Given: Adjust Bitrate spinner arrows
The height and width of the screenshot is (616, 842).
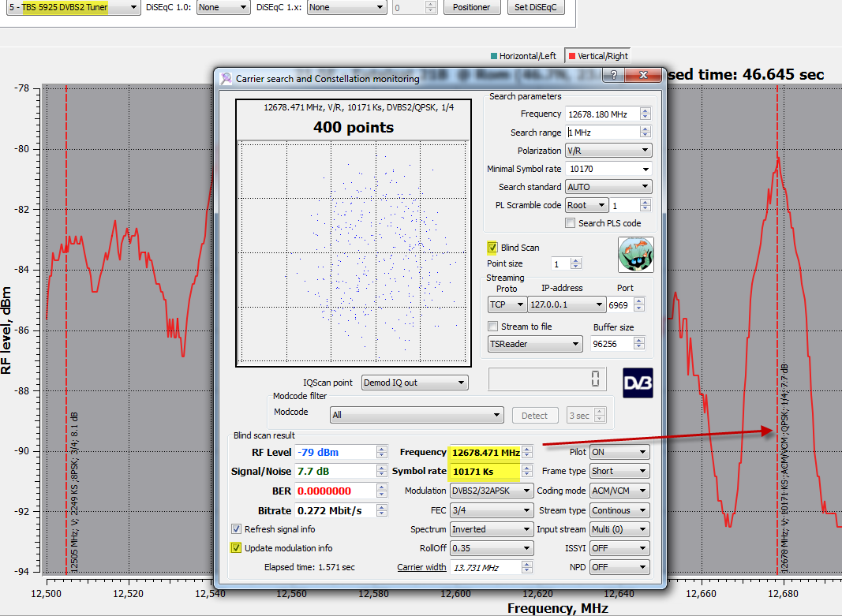Looking at the screenshot, I should point(382,510).
